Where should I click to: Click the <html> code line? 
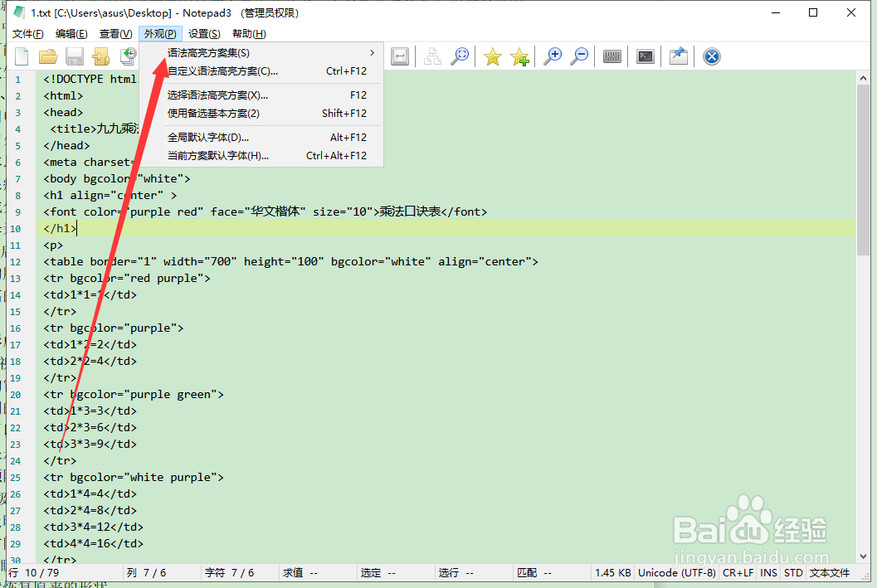[63, 95]
